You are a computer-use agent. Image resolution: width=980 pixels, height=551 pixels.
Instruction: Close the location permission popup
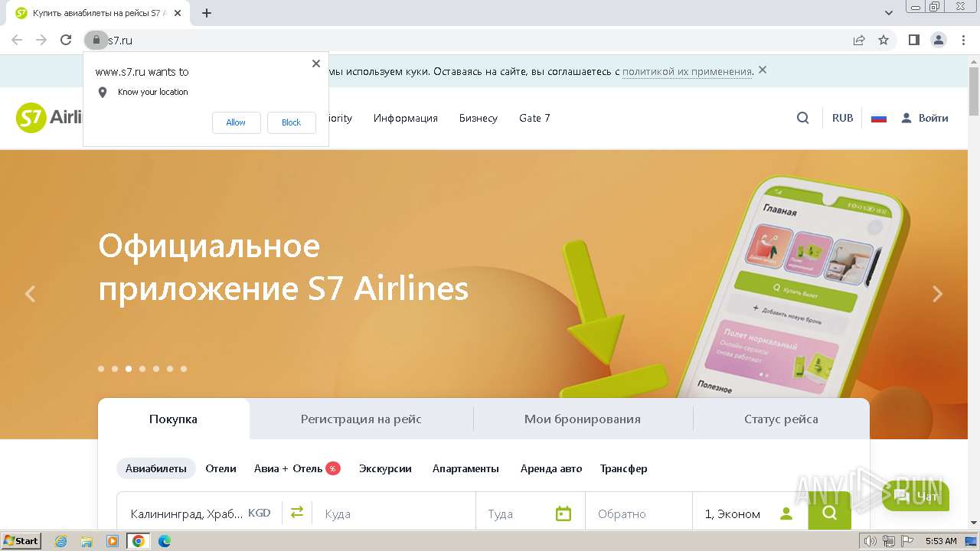click(316, 64)
